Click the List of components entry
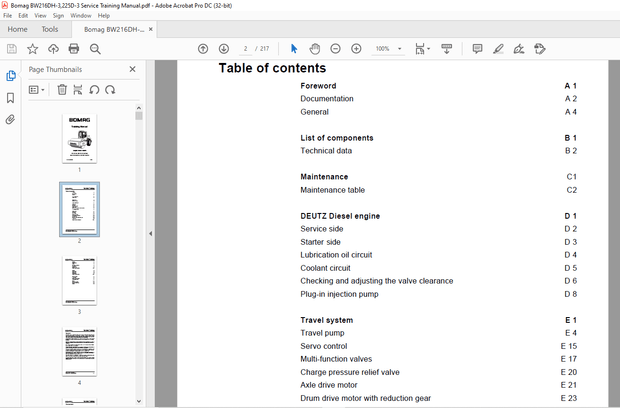Image resolution: width=620 pixels, height=408 pixels. click(337, 138)
